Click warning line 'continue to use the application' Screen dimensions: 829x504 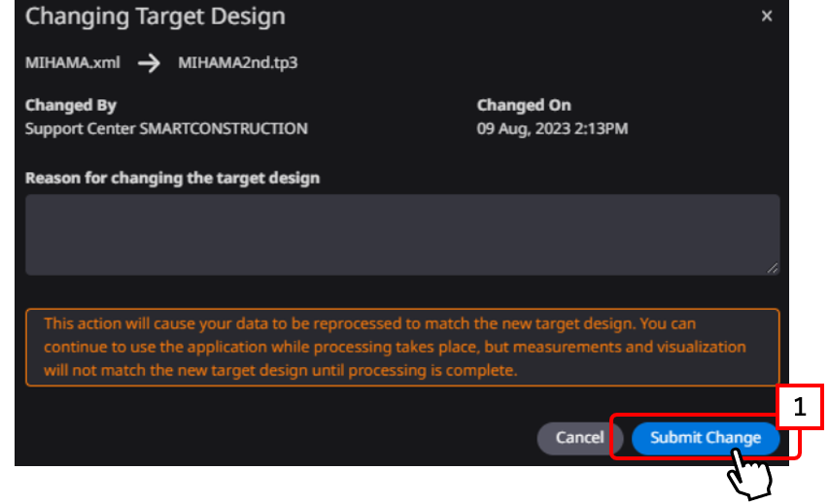[395, 347]
